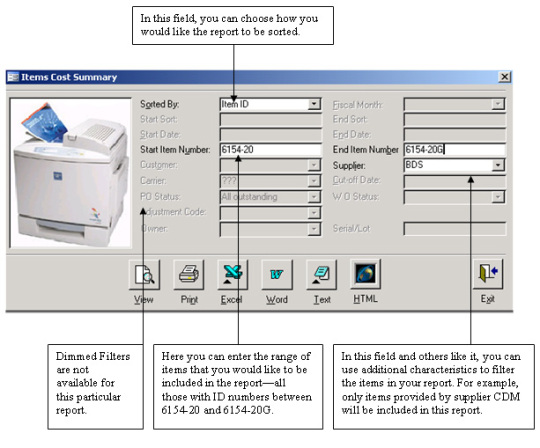This screenshot has height=448, width=540.
Task: Open the dimmed Carrier dropdown arrow
Action: pyautogui.click(x=314, y=180)
